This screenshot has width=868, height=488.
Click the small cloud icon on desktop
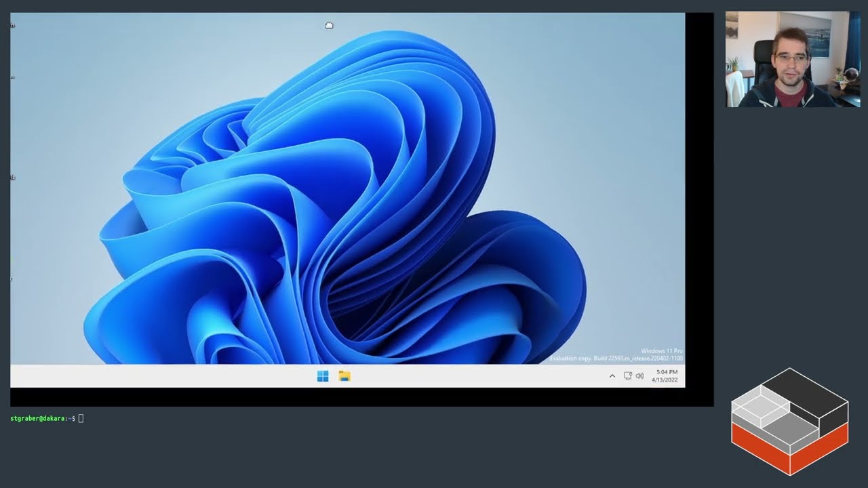point(329,26)
